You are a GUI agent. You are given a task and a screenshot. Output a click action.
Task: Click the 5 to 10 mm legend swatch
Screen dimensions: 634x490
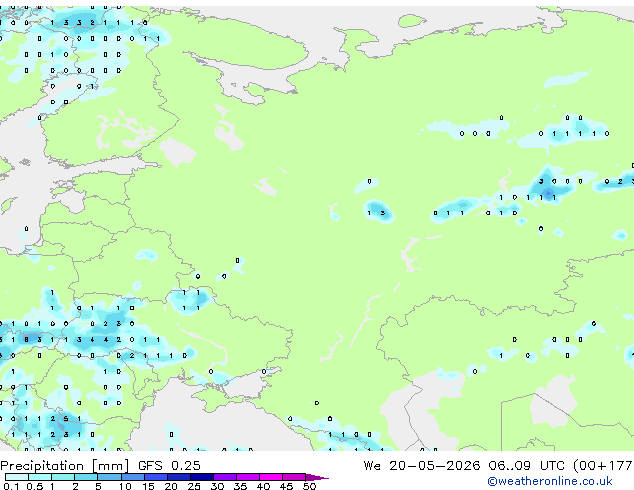(x=109, y=477)
